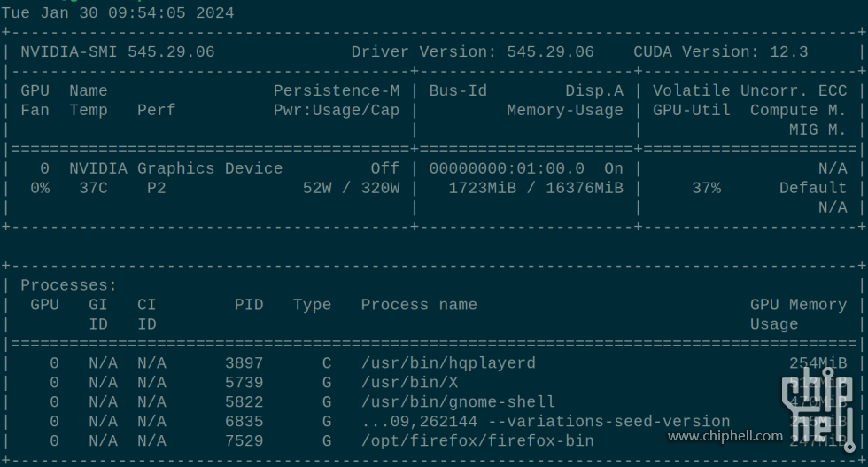Click the 'On' display active value
This screenshot has height=467, width=868.
[613, 168]
